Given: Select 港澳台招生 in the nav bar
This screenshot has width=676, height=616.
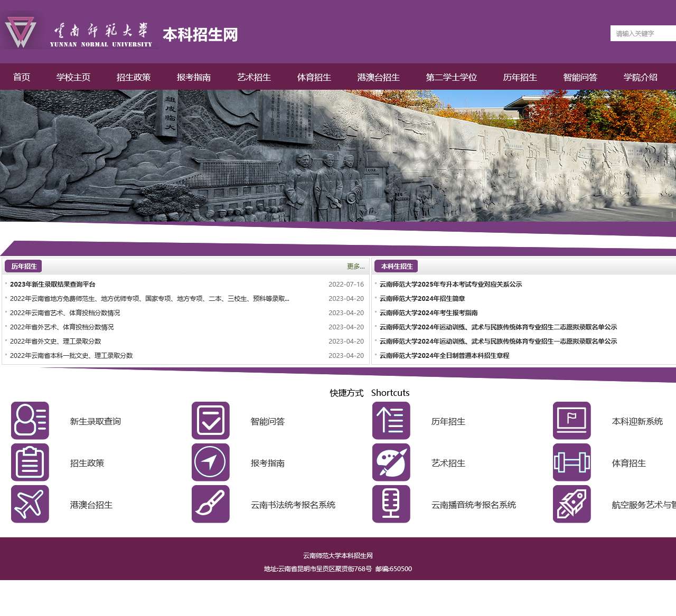Looking at the screenshot, I should pos(379,77).
